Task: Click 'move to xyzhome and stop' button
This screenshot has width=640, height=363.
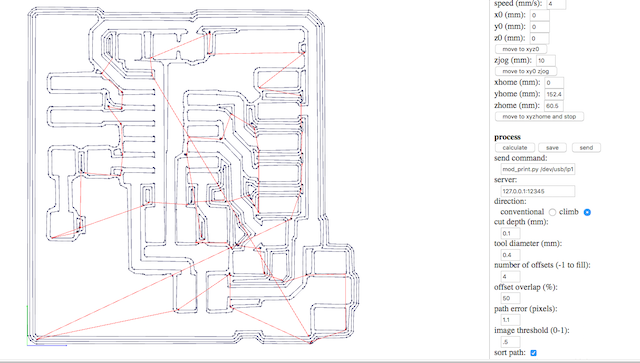Action: click(539, 116)
